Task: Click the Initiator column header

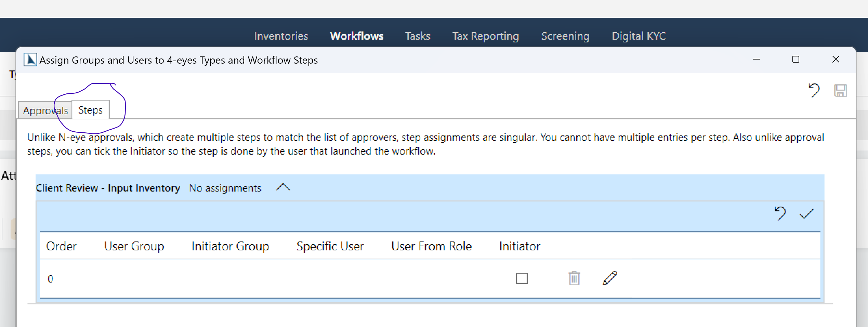Action: point(520,246)
